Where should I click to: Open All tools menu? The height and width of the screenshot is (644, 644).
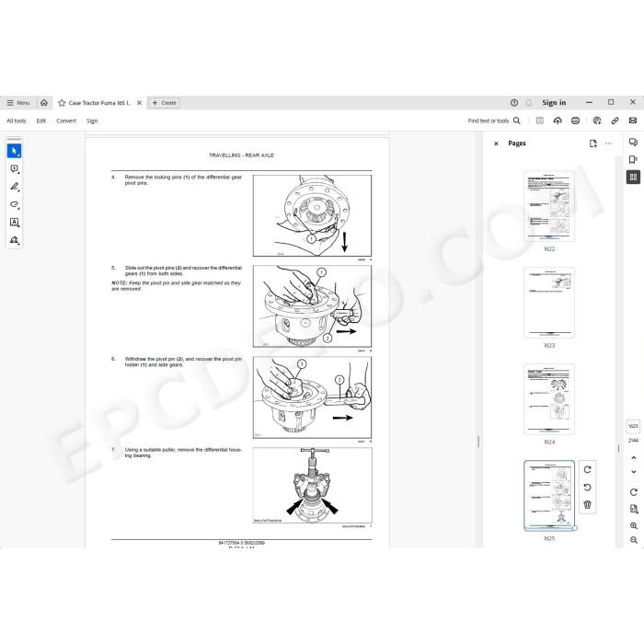point(16,121)
